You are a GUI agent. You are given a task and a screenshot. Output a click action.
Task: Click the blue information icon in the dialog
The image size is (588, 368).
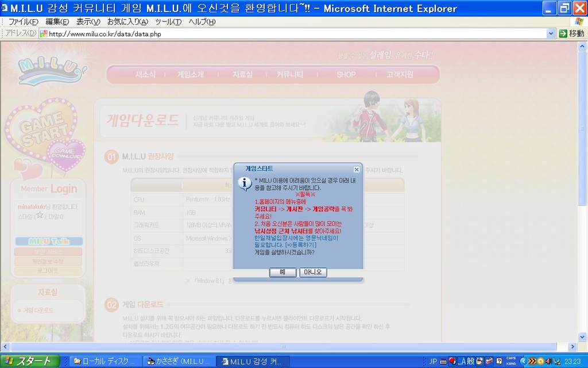245,183
